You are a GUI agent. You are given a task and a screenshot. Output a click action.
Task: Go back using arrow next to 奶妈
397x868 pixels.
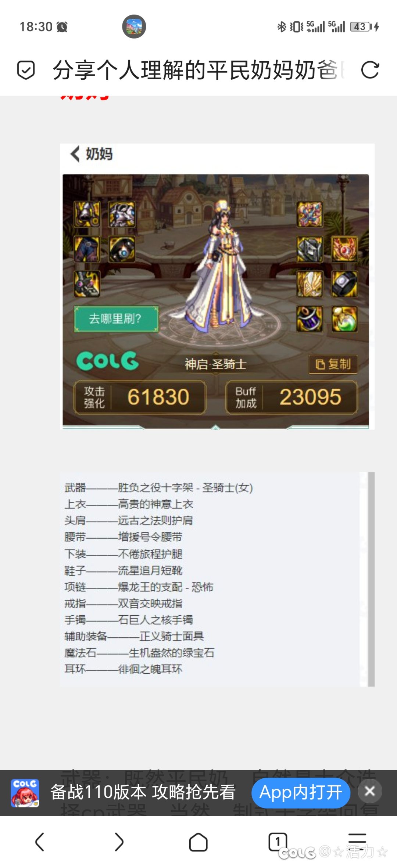(75, 154)
